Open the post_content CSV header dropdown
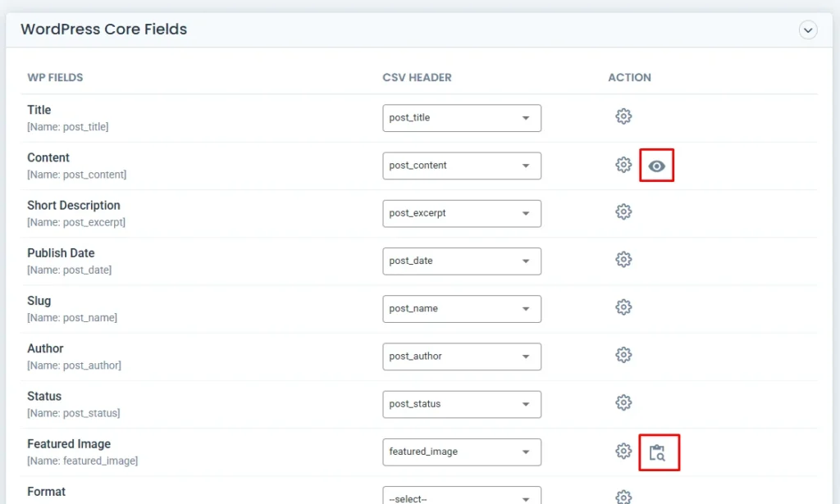840x504 pixels. click(461, 166)
